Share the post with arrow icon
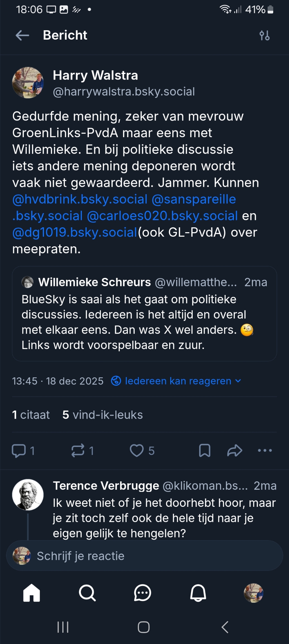This screenshot has width=289, height=644. pyautogui.click(x=235, y=450)
